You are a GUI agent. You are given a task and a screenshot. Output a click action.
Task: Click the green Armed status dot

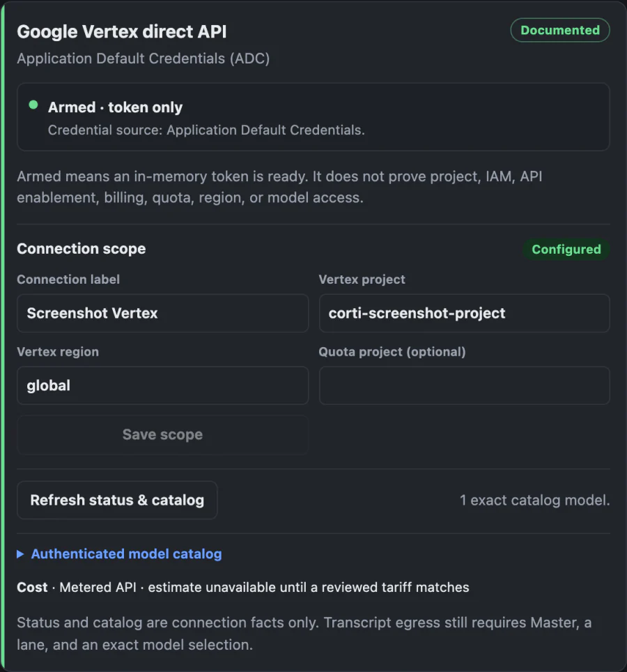[x=33, y=105]
